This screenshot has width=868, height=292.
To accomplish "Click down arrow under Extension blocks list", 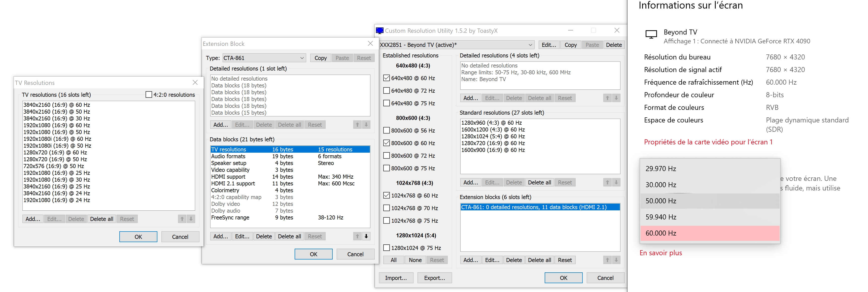I will pyautogui.click(x=616, y=260).
